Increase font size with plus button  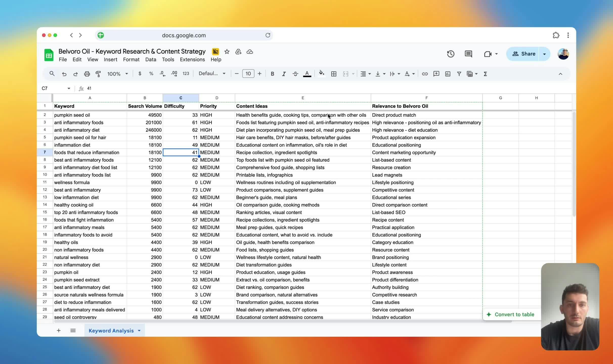coord(259,74)
